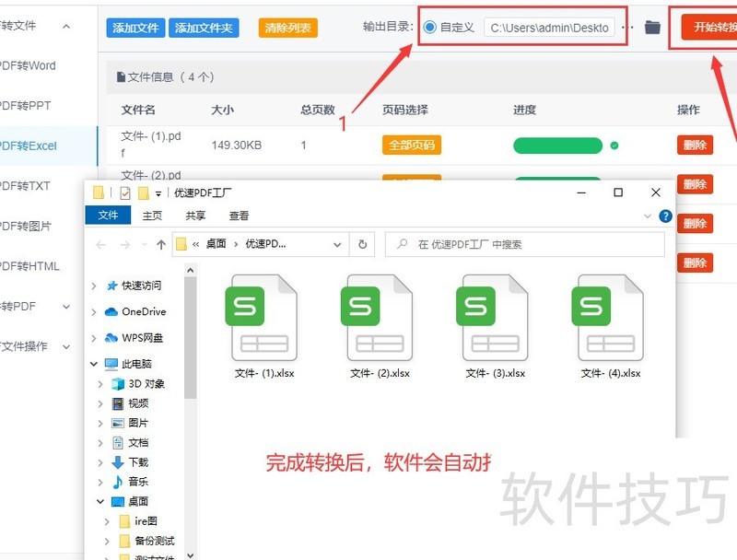Open recent locations dropdown arrow
This screenshot has width=737, height=560.
pos(145,244)
